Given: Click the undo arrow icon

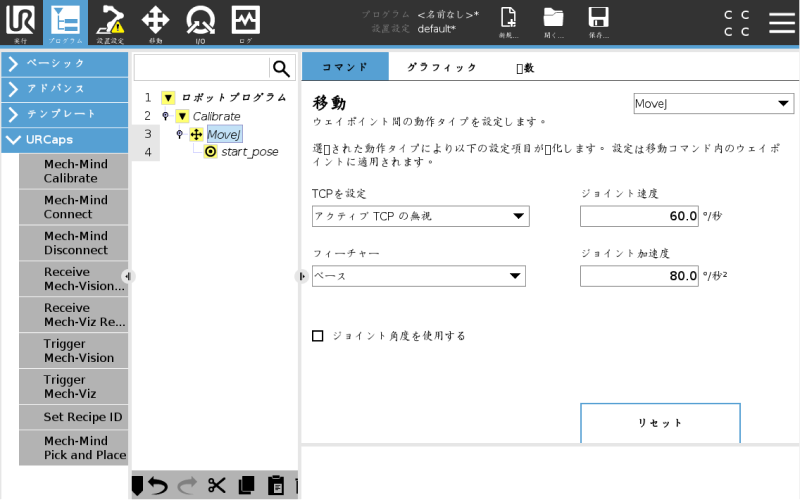Looking at the screenshot, I should 159,486.
